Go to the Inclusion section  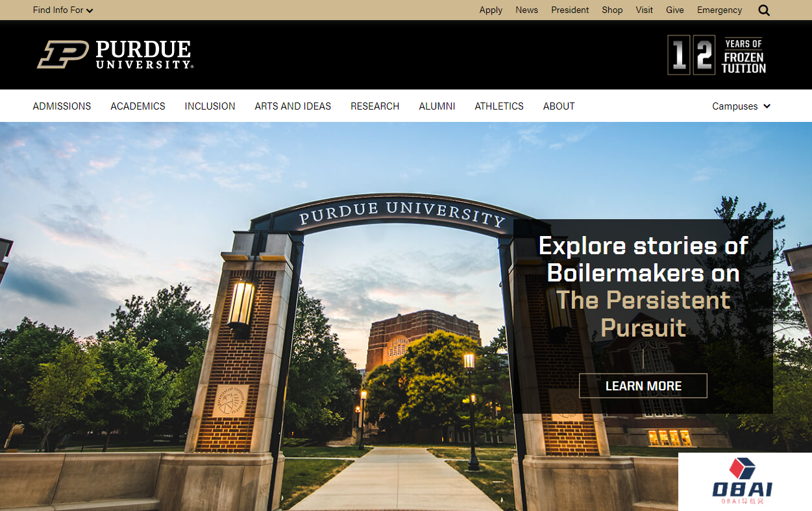[x=210, y=106]
